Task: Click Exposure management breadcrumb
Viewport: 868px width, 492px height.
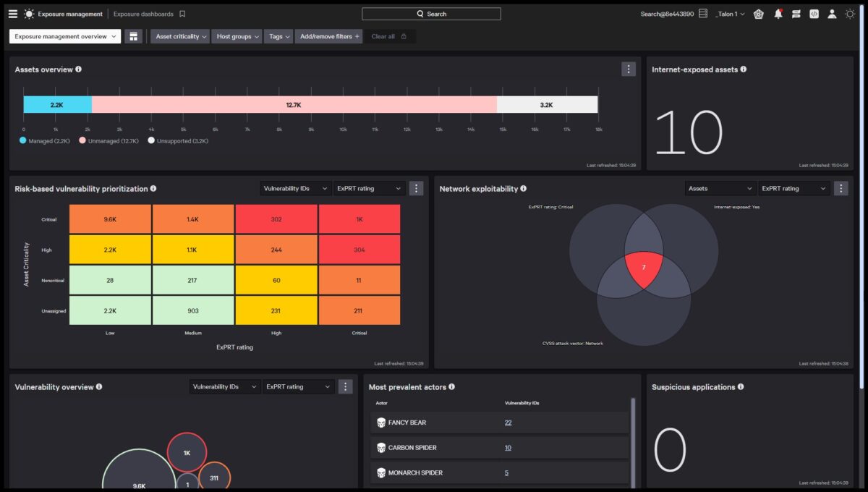Action: pyautogui.click(x=70, y=14)
